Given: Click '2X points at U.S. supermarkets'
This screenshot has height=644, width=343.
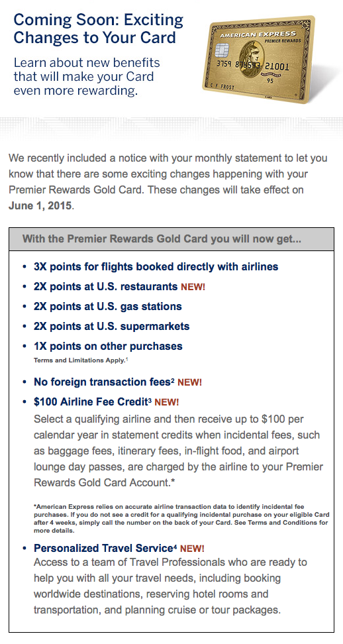Looking at the screenshot, I should (x=112, y=327).
